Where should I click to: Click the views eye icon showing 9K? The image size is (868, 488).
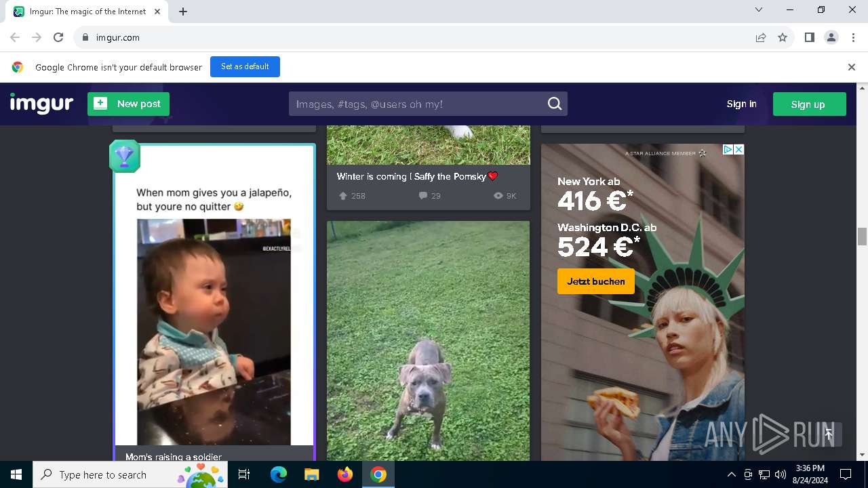[x=498, y=196]
